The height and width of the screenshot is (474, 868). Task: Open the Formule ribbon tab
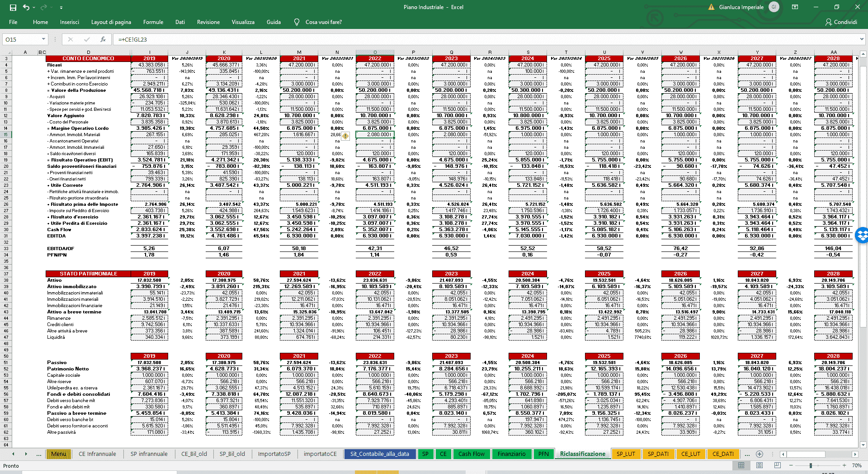[153, 22]
